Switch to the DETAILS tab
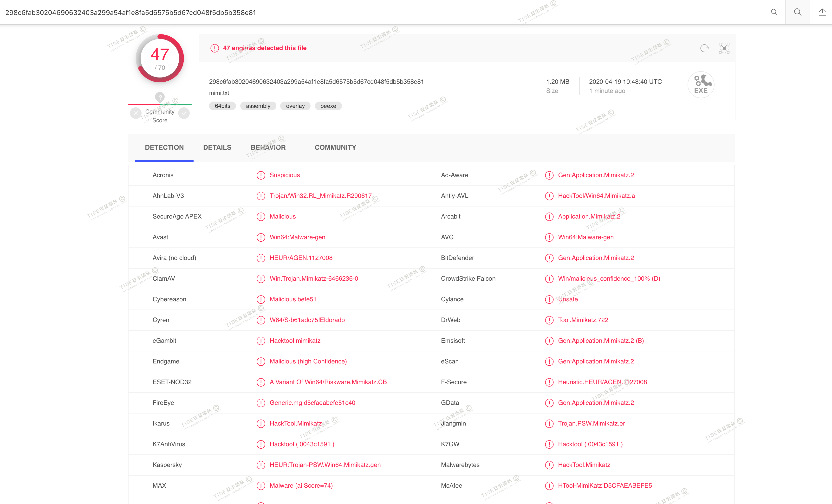Screen dimensions: 832x504 pos(217,148)
